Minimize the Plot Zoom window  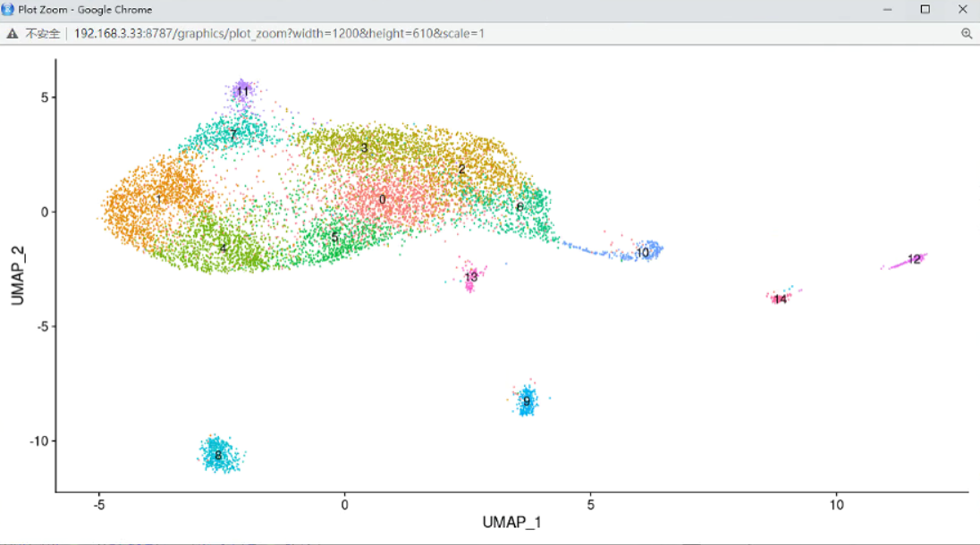tap(885, 9)
